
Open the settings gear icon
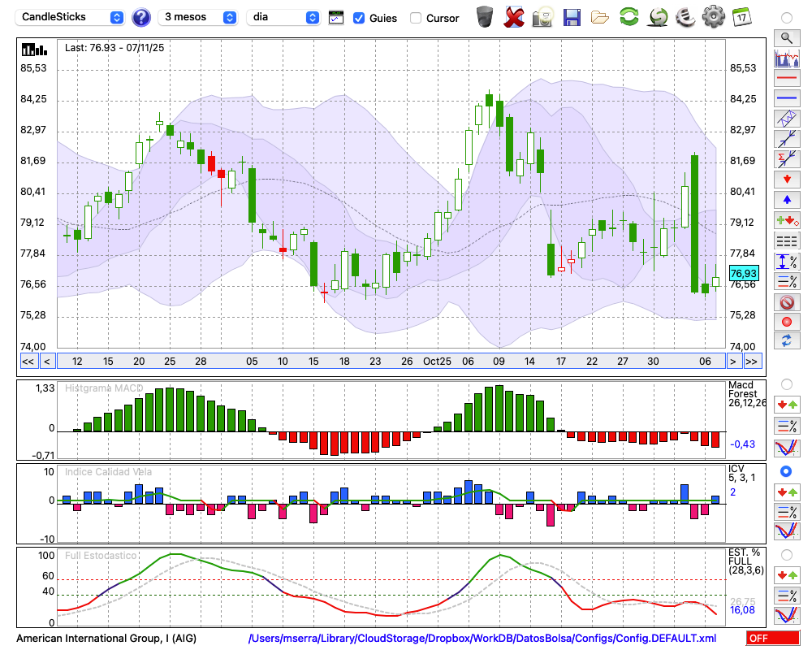pyautogui.click(x=713, y=16)
